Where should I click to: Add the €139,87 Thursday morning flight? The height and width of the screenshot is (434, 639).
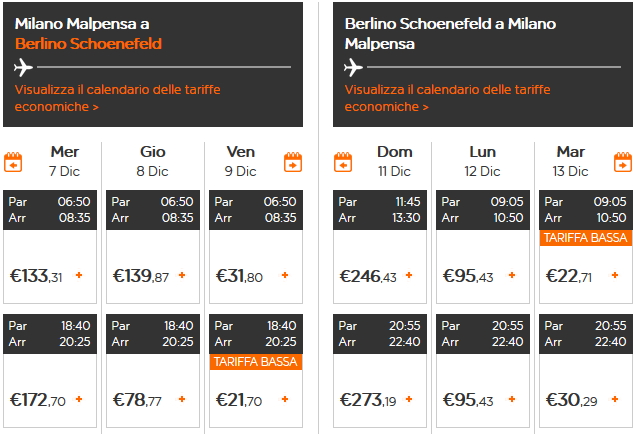click(x=181, y=275)
